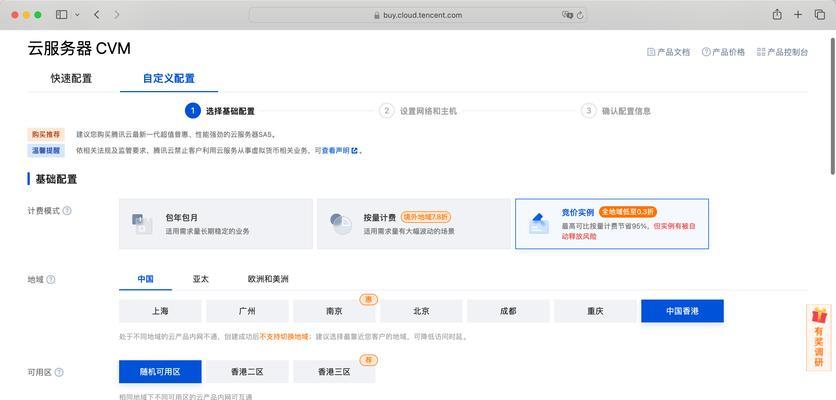Click the page vertical scrollbar
The height and width of the screenshot is (400, 836).
coord(832,106)
